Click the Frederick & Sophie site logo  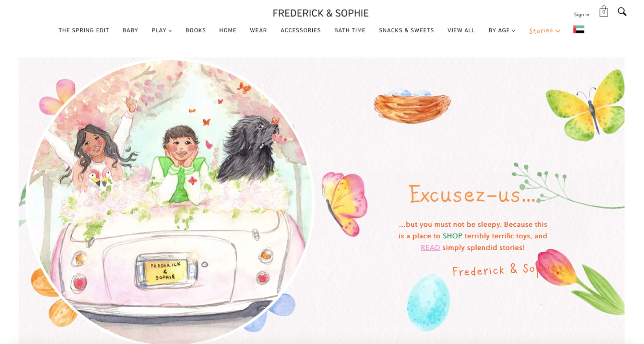tap(320, 13)
